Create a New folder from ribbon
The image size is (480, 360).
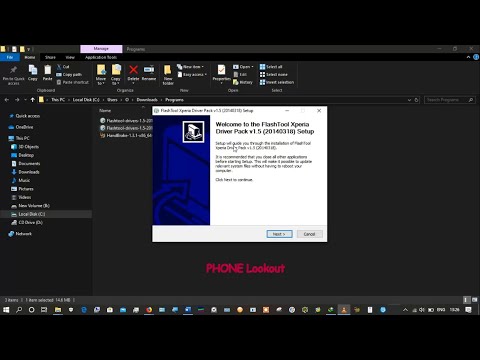(168, 75)
